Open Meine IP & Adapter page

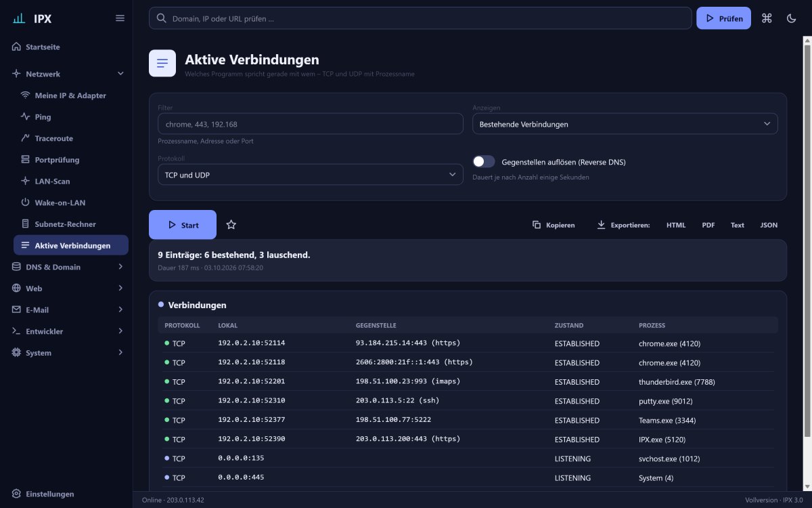71,96
